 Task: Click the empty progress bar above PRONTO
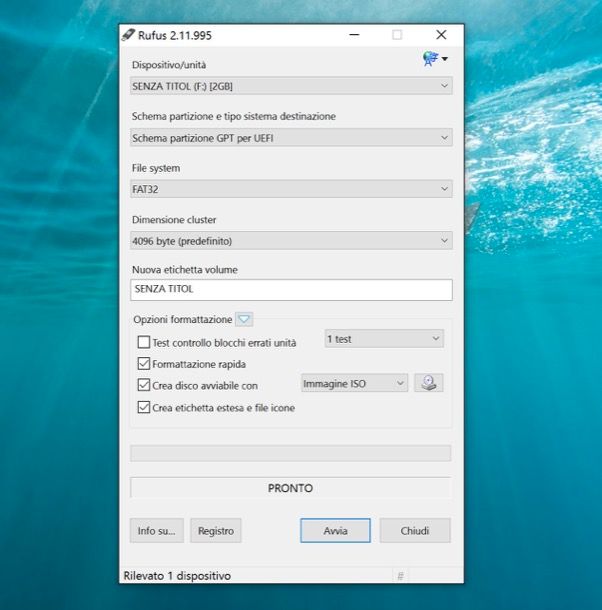pyautogui.click(x=290, y=453)
